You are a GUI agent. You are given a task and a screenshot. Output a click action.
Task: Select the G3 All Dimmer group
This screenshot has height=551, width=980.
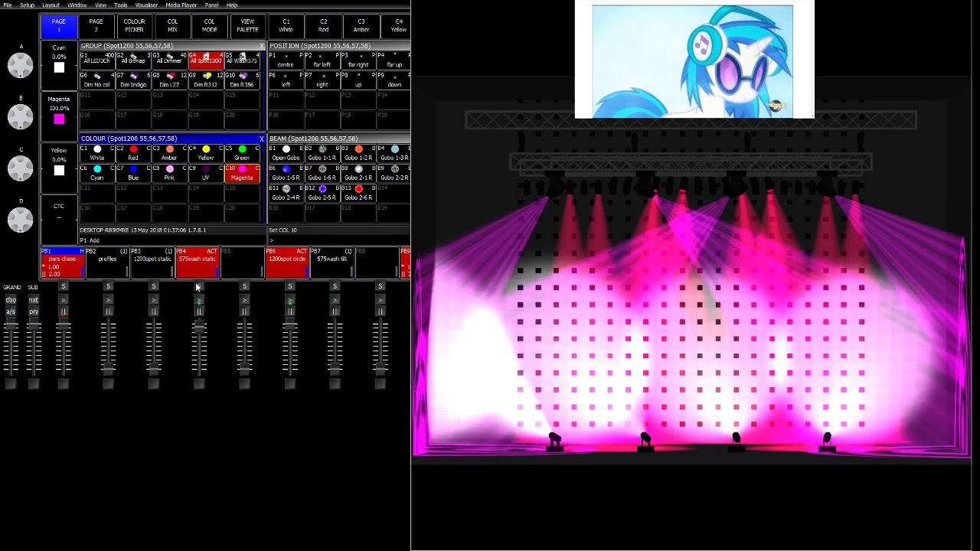pos(169,60)
